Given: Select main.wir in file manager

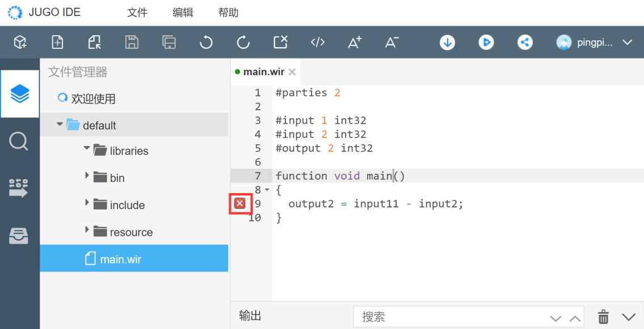Looking at the screenshot, I should pyautogui.click(x=120, y=259).
